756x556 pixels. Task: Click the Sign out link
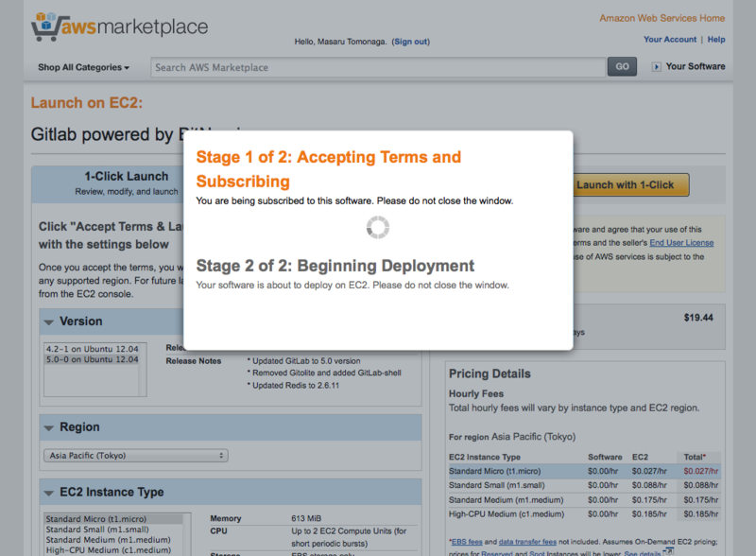pyautogui.click(x=411, y=42)
